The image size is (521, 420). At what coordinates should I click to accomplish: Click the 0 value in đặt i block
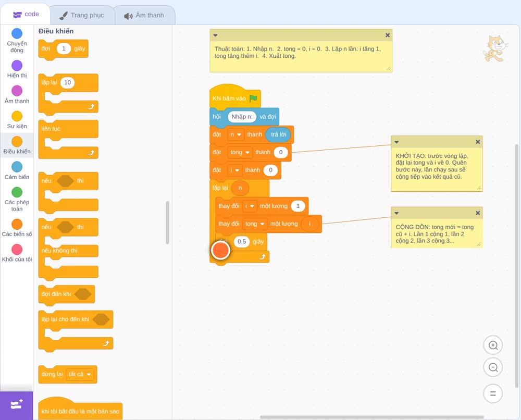[270, 170]
